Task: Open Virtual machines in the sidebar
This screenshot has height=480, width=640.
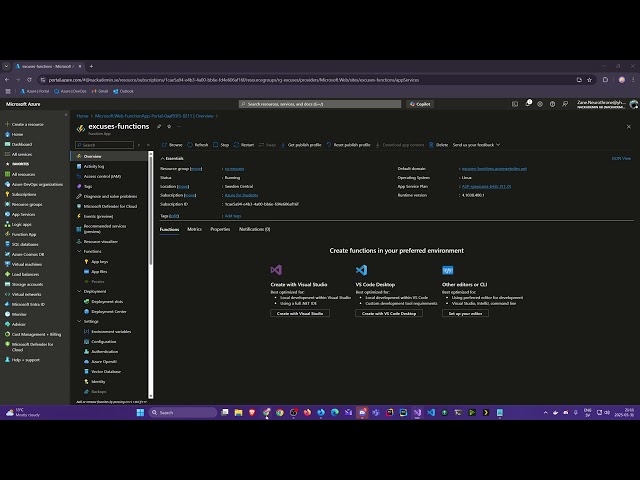Action: [x=23, y=264]
